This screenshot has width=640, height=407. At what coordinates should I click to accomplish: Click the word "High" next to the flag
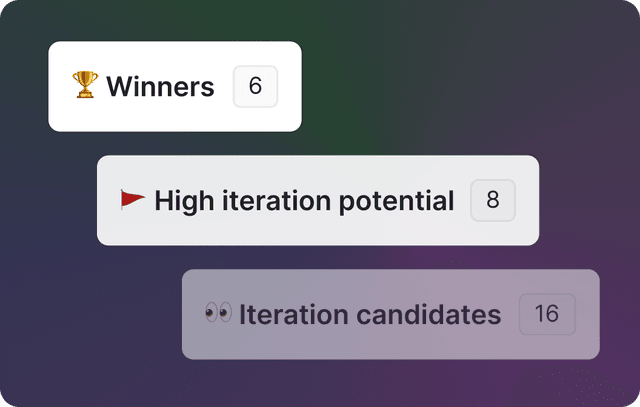pyautogui.click(x=178, y=201)
